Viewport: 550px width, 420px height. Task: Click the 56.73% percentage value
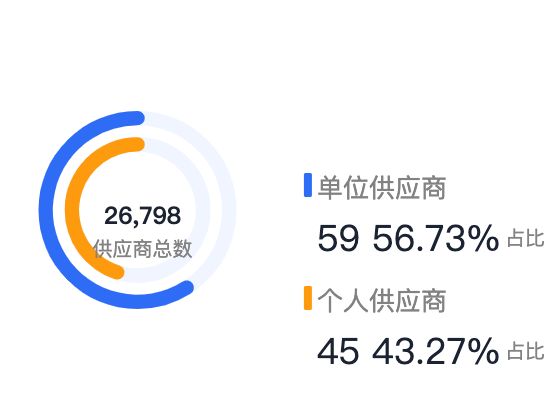point(435,238)
